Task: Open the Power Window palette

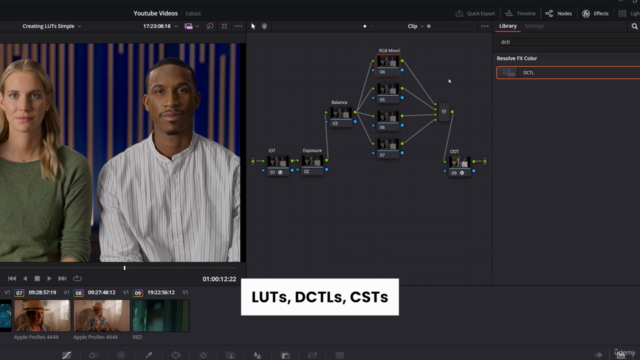Action: click(176, 355)
